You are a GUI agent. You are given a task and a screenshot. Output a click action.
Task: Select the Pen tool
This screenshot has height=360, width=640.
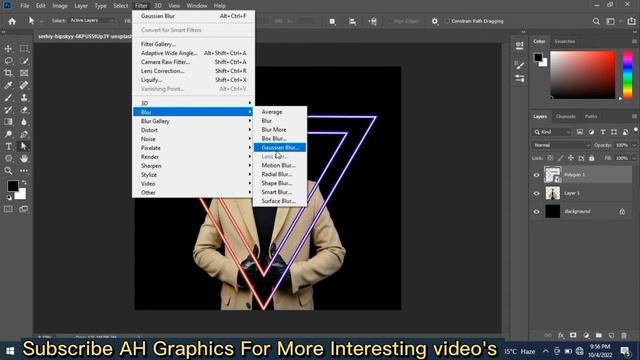24,134
